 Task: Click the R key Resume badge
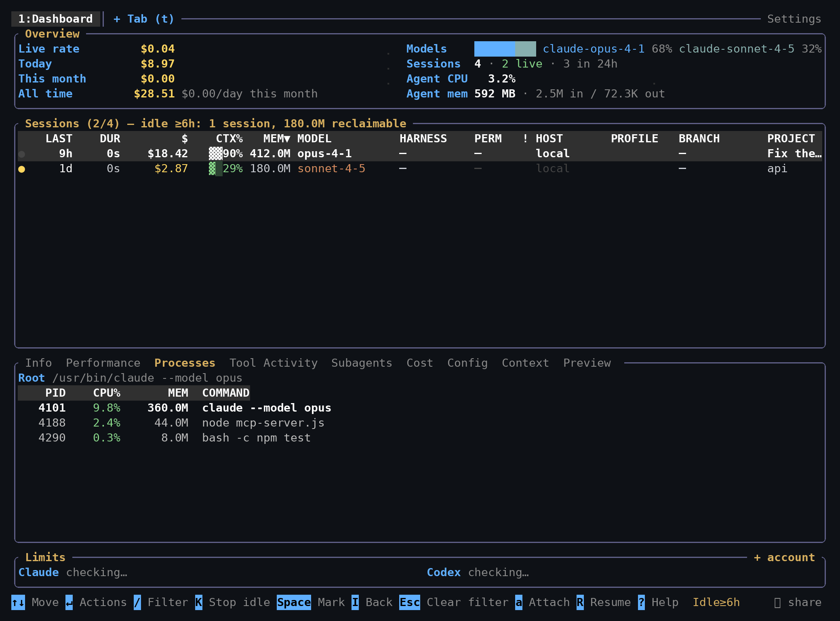pos(580,602)
